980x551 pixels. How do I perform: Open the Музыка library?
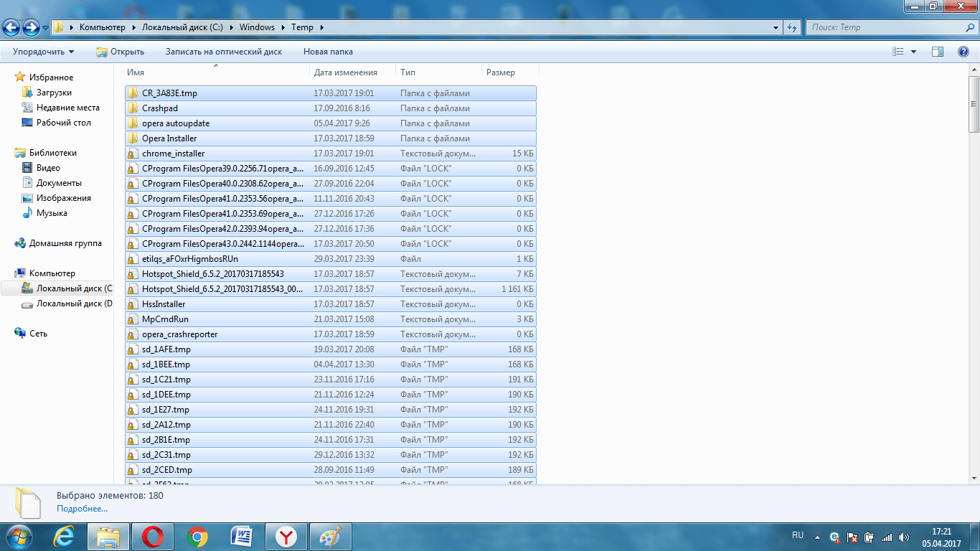tap(52, 213)
